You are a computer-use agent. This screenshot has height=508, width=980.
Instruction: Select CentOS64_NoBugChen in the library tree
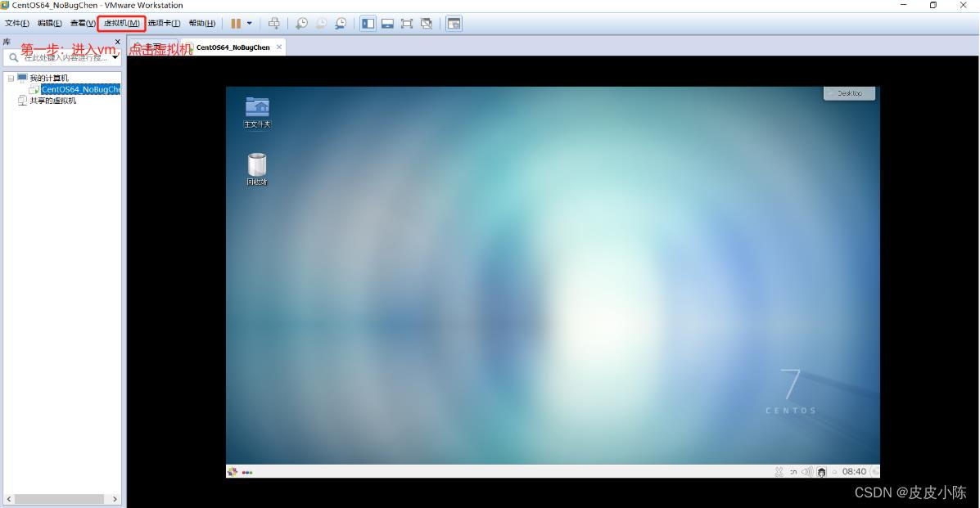coord(80,89)
